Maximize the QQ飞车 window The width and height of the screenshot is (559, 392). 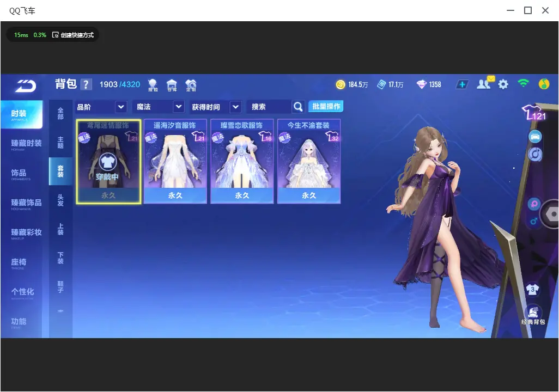click(528, 10)
